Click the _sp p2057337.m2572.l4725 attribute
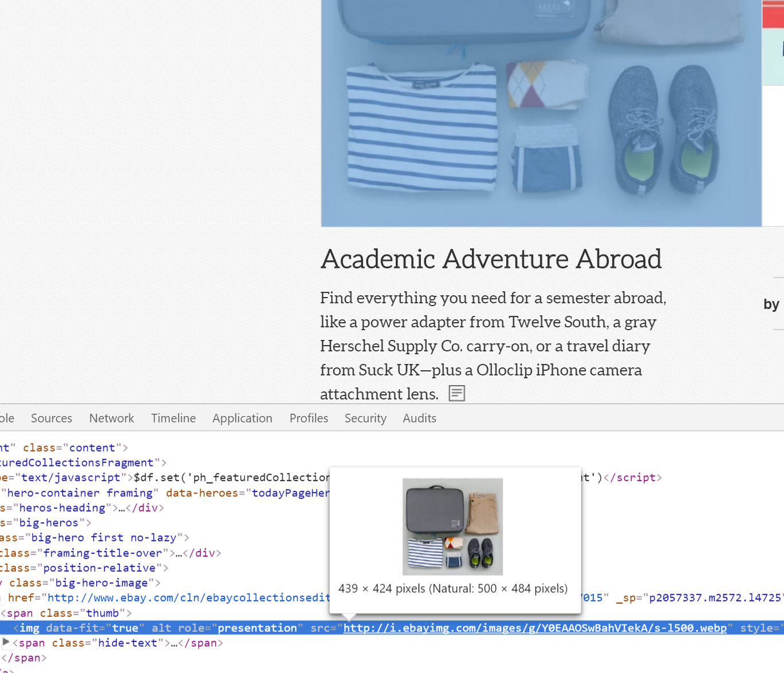 click(700, 597)
